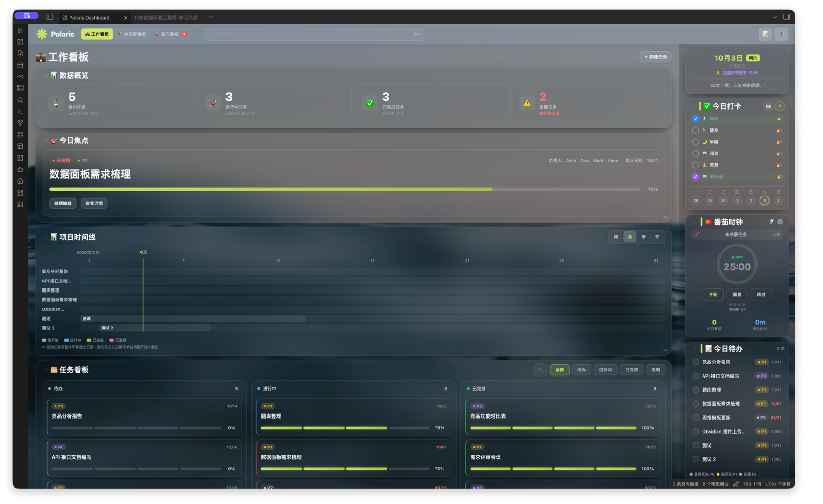Focus the Polaris search input field
Image resolution: width=823 pixels, height=504 pixels.
314,34
